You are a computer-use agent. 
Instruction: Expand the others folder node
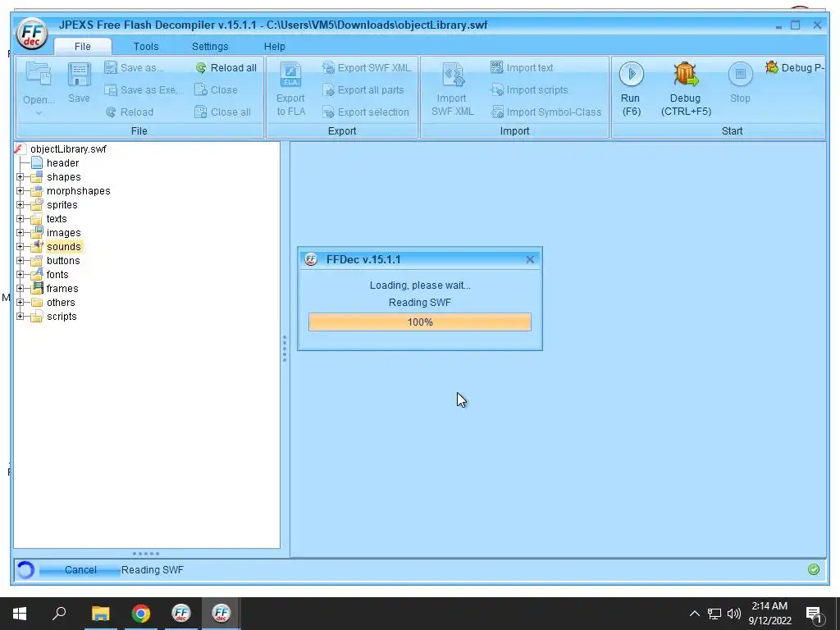click(20, 302)
